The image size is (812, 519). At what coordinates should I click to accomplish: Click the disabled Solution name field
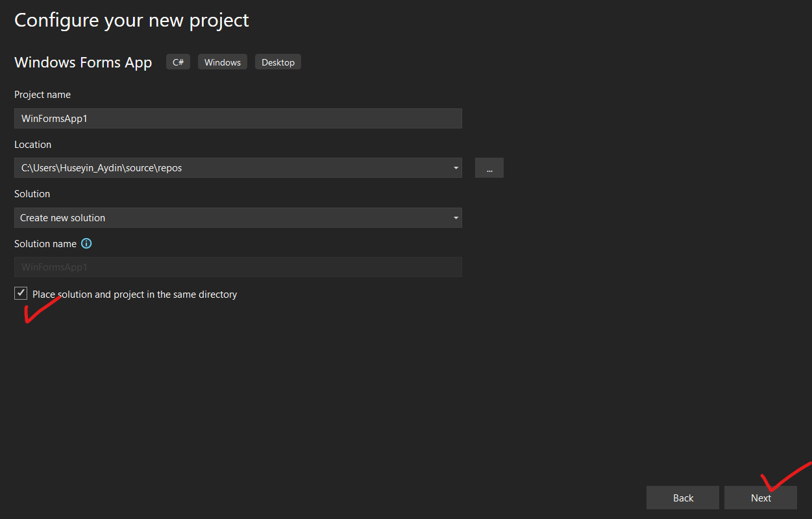(x=238, y=267)
